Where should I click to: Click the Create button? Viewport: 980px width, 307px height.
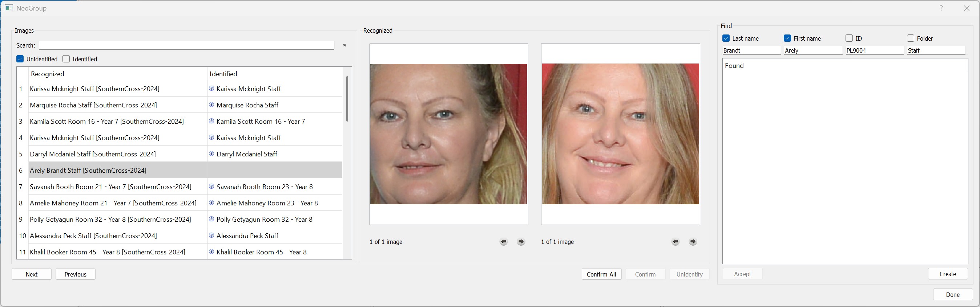point(948,274)
